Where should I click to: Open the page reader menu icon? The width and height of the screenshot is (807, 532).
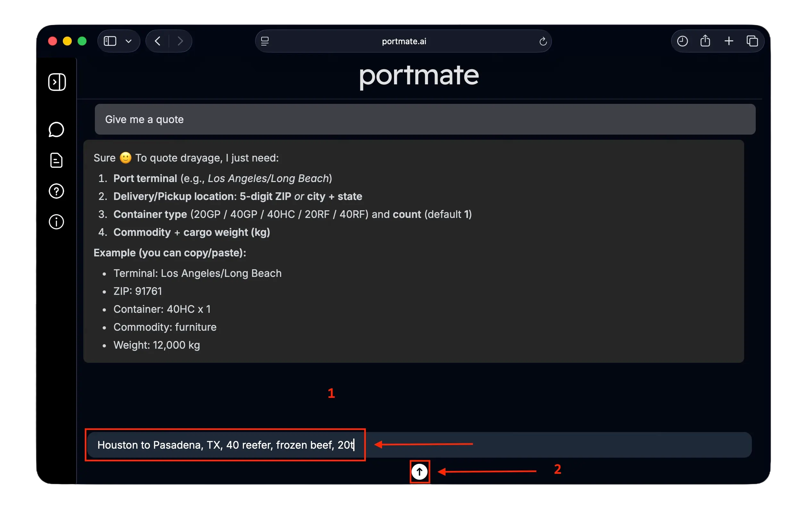(x=265, y=41)
